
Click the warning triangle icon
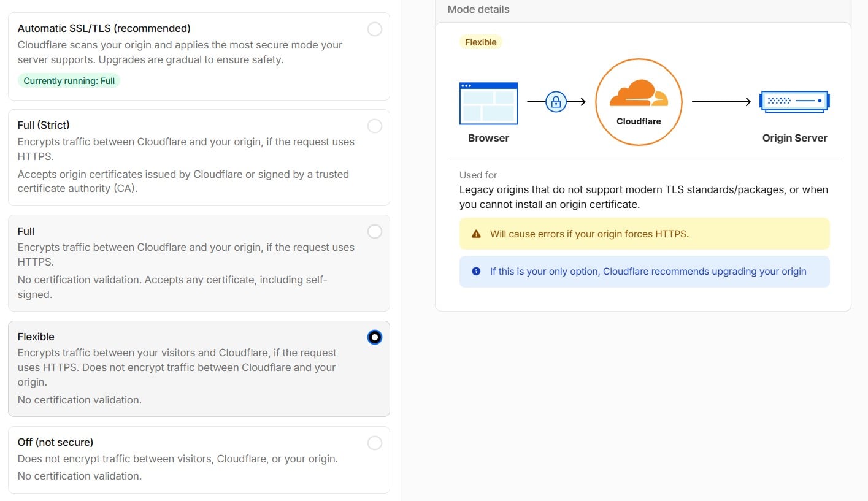476,234
